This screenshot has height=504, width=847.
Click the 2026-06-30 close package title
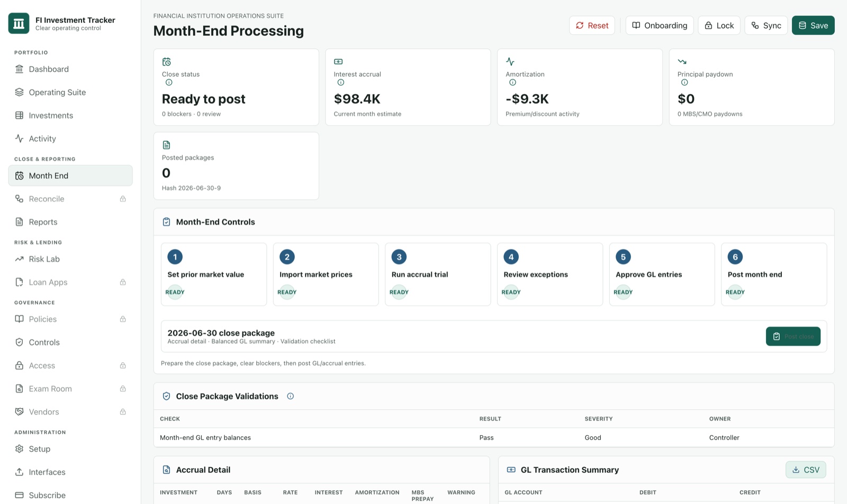click(x=221, y=333)
